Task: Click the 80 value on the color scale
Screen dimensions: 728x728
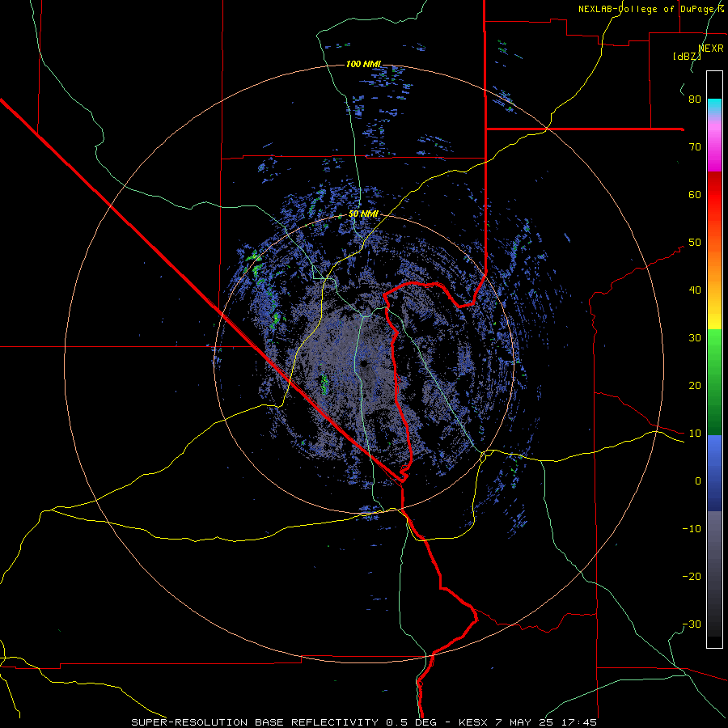Action: pos(695,99)
